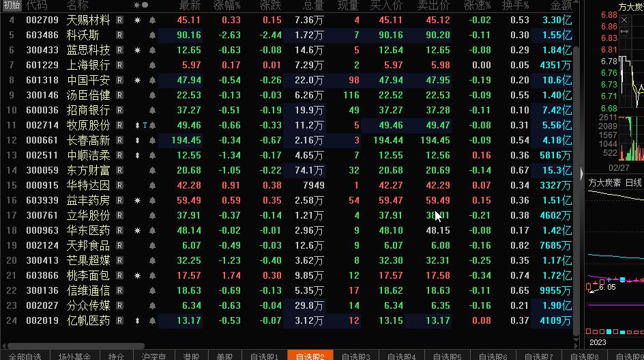Sort by the 代码 column header
Image resolution: width=644 pixels, height=360 pixels.
coord(37,5)
